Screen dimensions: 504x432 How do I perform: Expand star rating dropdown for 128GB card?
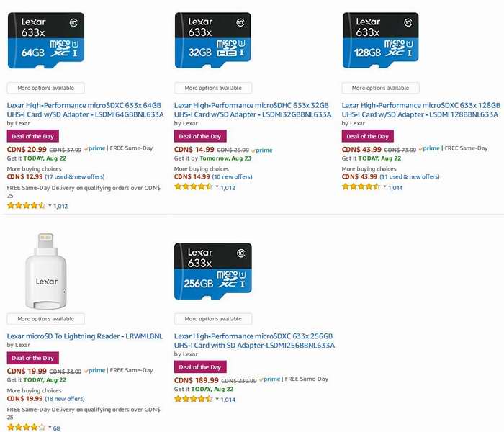click(384, 186)
